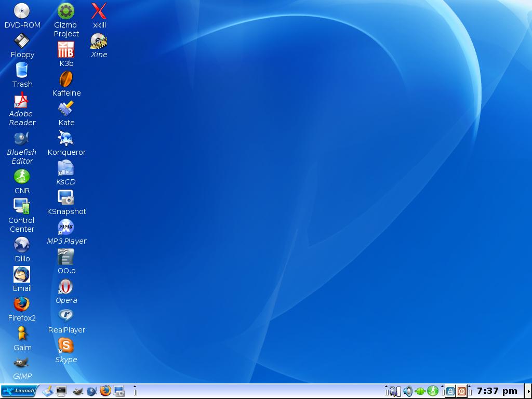Image resolution: width=532 pixels, height=399 pixels.
Task: Click the xkill desktop icon
Action: 99,11
